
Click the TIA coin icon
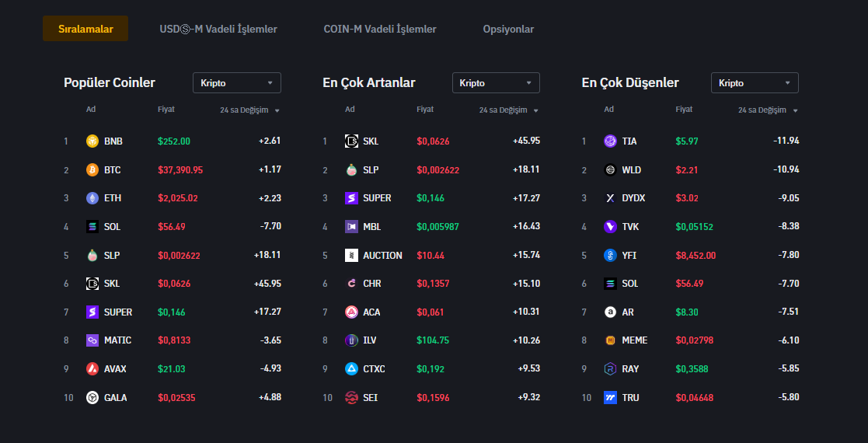pos(610,141)
